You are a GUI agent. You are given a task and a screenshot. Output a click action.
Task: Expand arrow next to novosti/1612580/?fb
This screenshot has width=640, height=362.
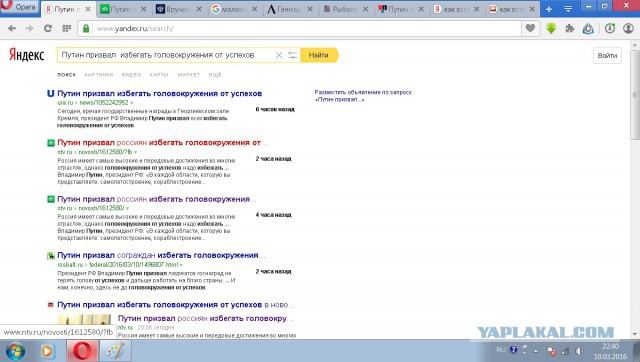[x=136, y=152]
